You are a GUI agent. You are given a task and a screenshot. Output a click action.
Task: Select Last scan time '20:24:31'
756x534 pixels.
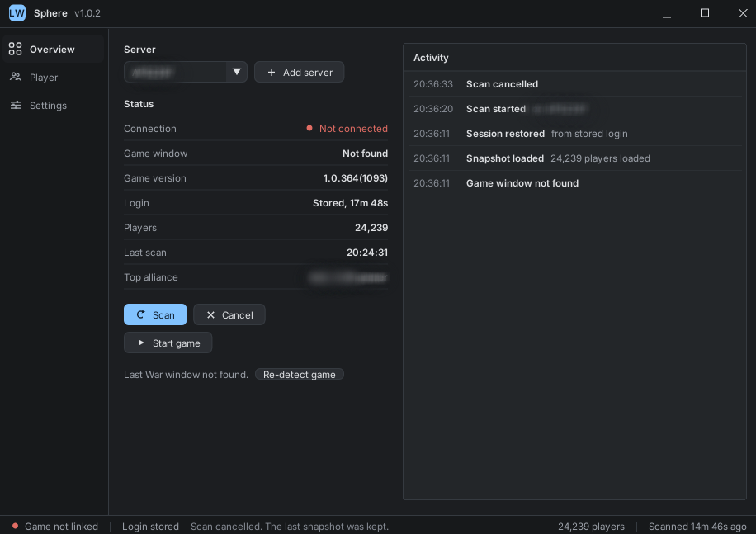(x=367, y=253)
